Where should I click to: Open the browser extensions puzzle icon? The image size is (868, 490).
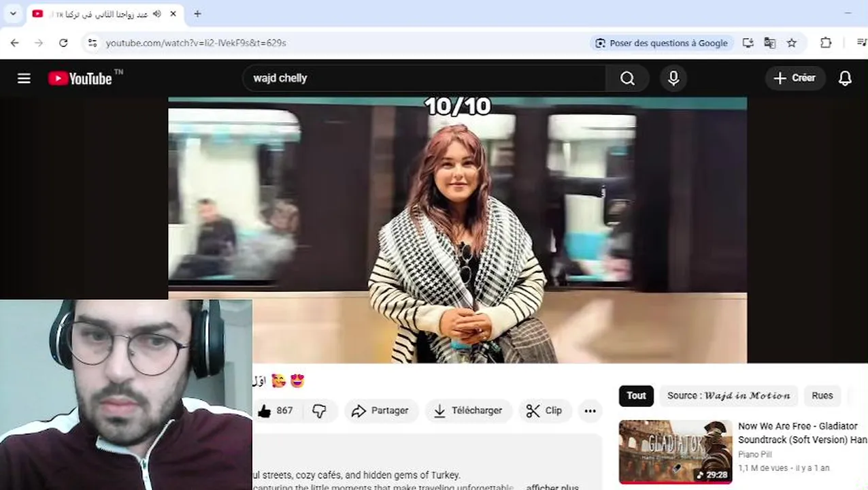tap(826, 43)
